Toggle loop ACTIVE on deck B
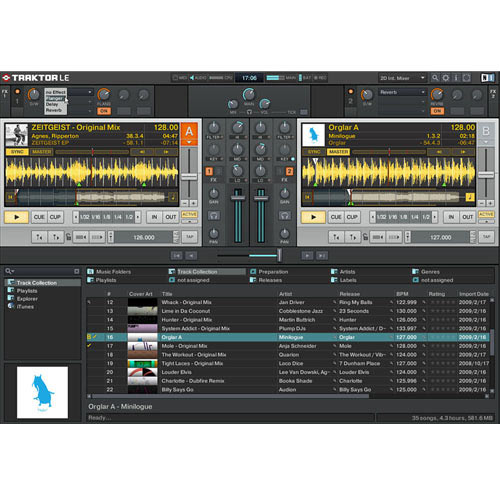Image resolution: width=500 pixels, height=500 pixels. (x=486, y=214)
